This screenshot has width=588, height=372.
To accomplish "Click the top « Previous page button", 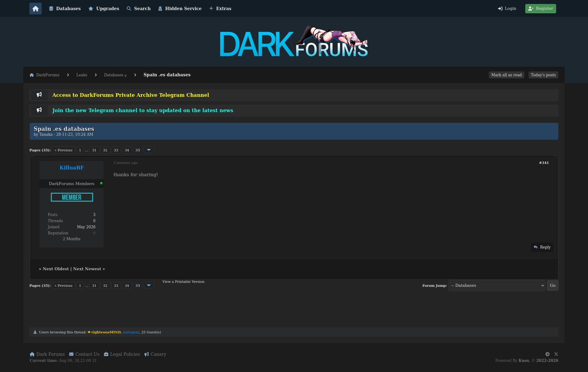I will (x=63, y=150).
